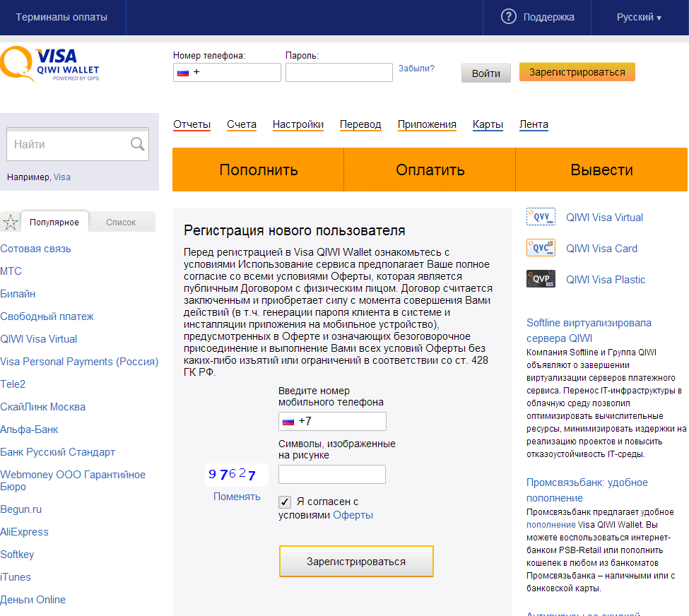Open the iTunes link

16,577
